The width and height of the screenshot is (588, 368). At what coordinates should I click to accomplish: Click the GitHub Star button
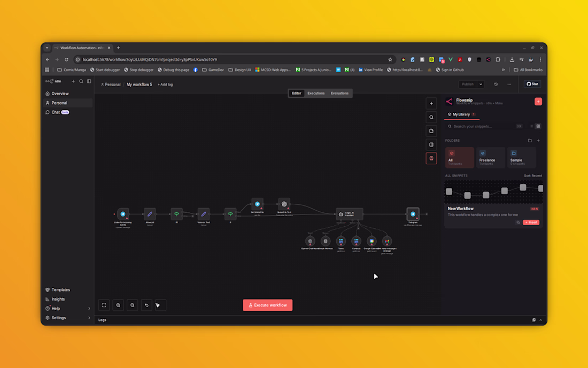tap(532, 84)
